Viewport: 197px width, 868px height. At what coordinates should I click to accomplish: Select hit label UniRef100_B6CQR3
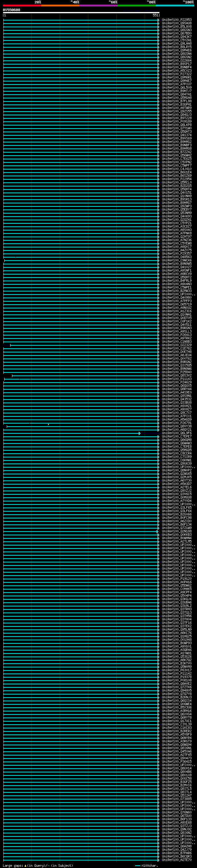pyautogui.click(x=176, y=857)
